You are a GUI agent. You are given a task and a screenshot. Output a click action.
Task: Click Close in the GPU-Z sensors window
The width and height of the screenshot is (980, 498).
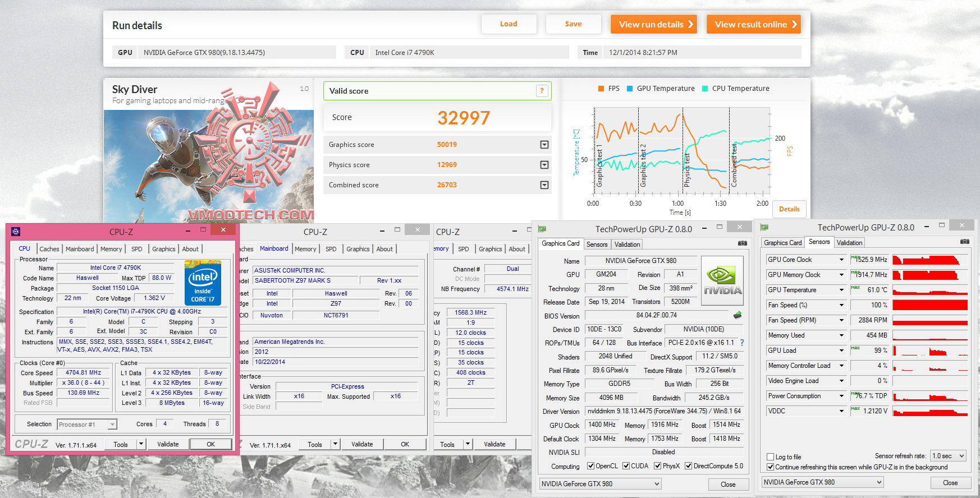[x=950, y=483]
